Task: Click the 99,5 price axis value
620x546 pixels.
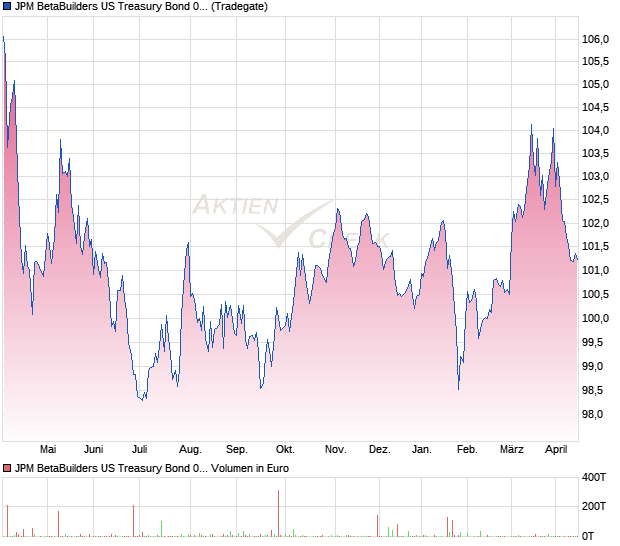Action: [592, 342]
